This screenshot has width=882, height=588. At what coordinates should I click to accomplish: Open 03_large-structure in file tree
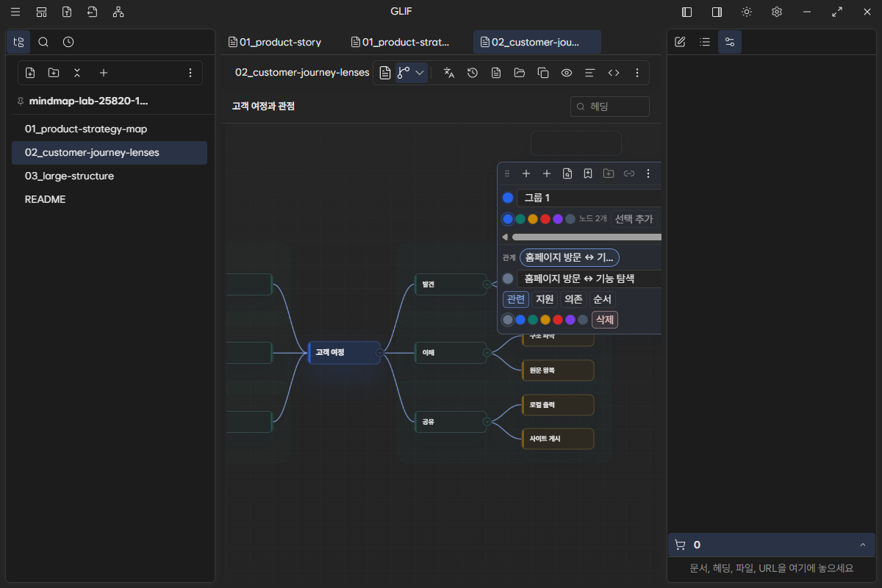[110, 176]
